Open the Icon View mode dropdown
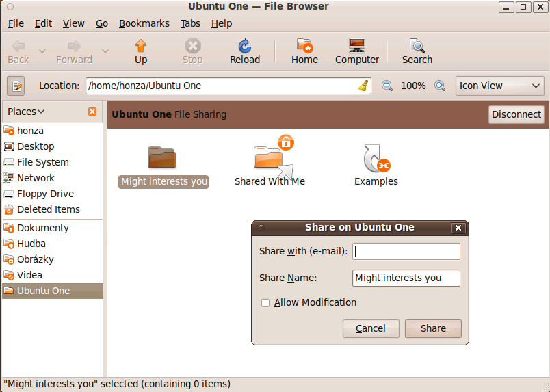This screenshot has height=392, width=550. [x=499, y=86]
